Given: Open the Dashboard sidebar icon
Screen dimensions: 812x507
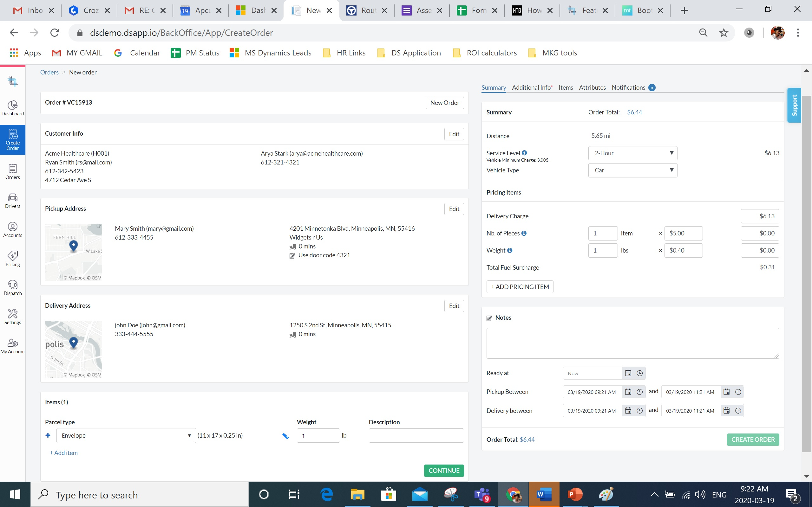Looking at the screenshot, I should [12, 108].
